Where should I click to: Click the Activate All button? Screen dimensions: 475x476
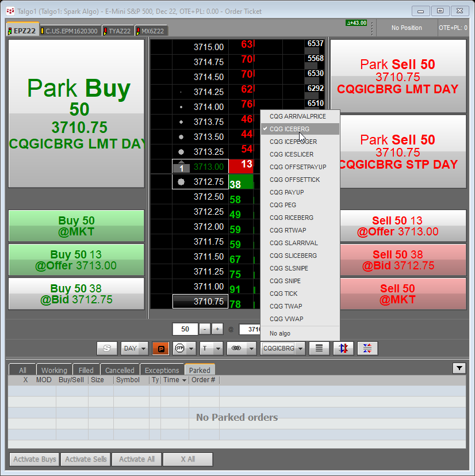point(136,459)
